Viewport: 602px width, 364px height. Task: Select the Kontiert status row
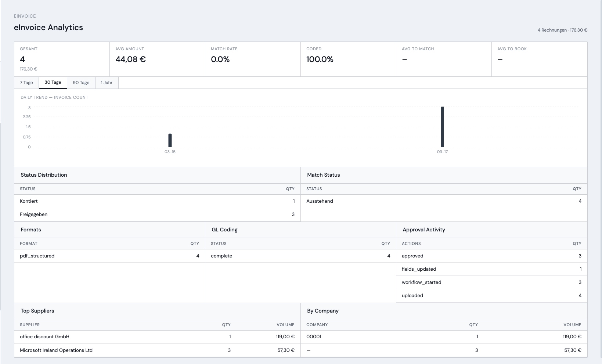tap(157, 201)
